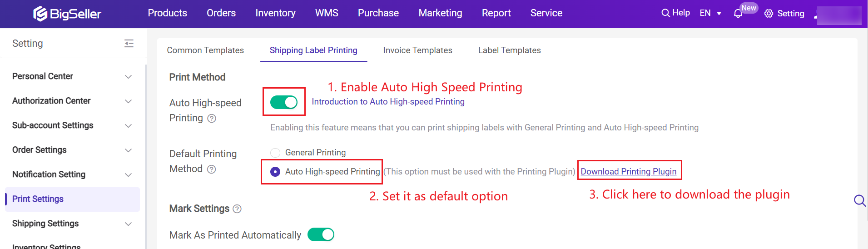Click Download Printing Plugin link
The height and width of the screenshot is (249, 868).
[629, 172]
